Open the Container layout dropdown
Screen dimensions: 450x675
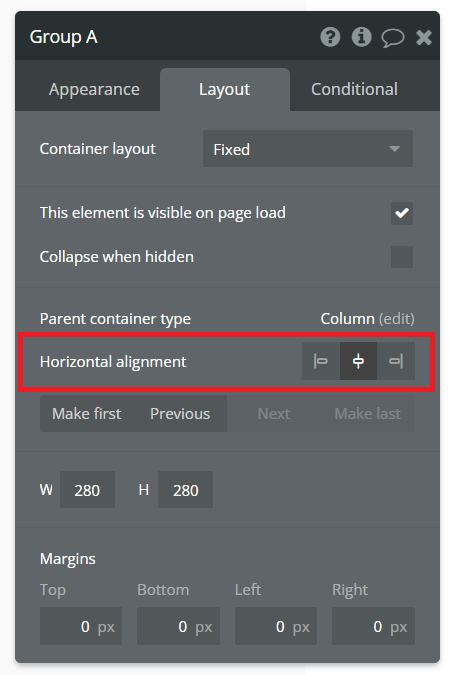[307, 149]
